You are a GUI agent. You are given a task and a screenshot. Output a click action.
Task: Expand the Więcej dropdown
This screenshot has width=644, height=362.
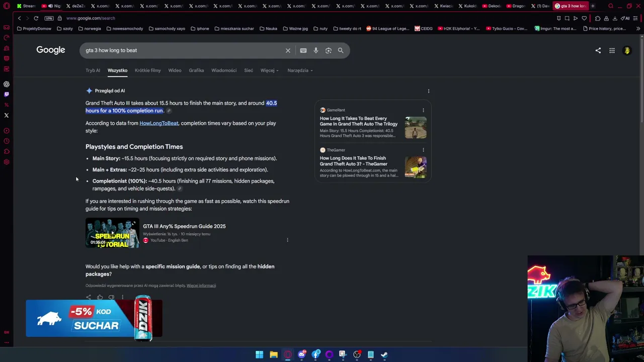click(269, 70)
